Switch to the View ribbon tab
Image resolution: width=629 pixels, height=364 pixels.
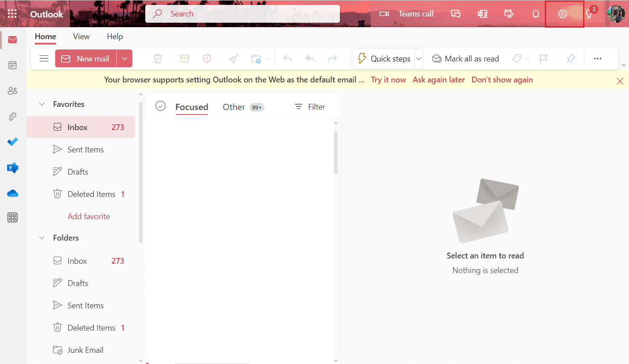82,37
